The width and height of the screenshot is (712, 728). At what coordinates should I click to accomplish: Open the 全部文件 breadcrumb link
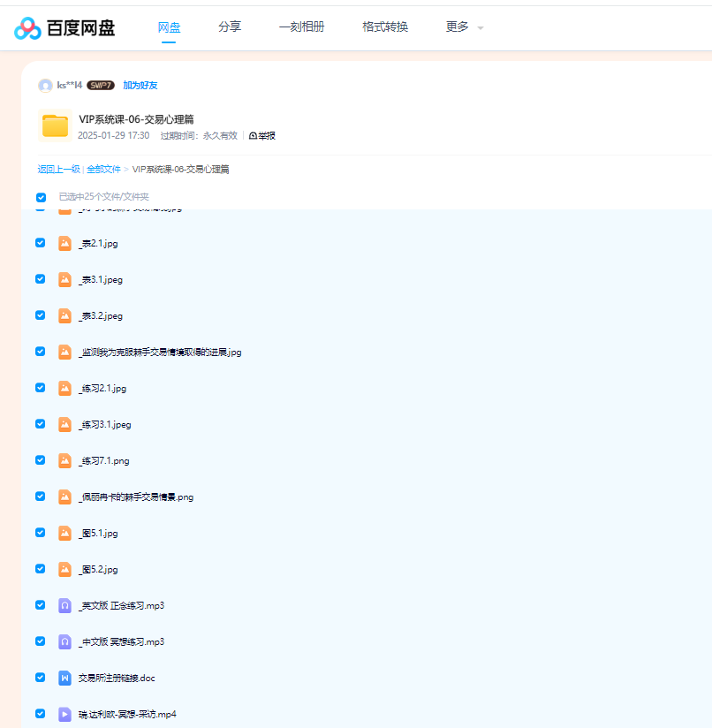click(x=103, y=169)
